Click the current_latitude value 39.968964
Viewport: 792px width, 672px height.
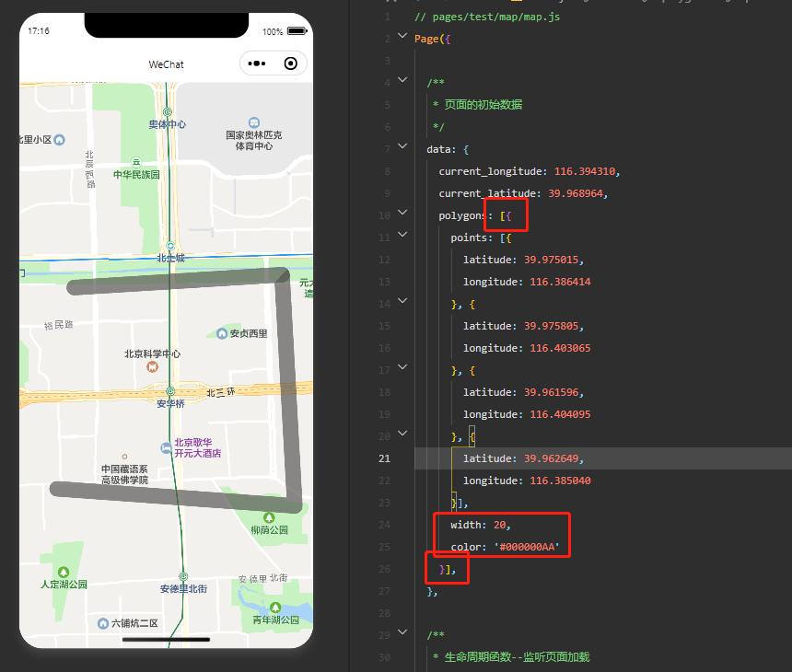tap(576, 193)
